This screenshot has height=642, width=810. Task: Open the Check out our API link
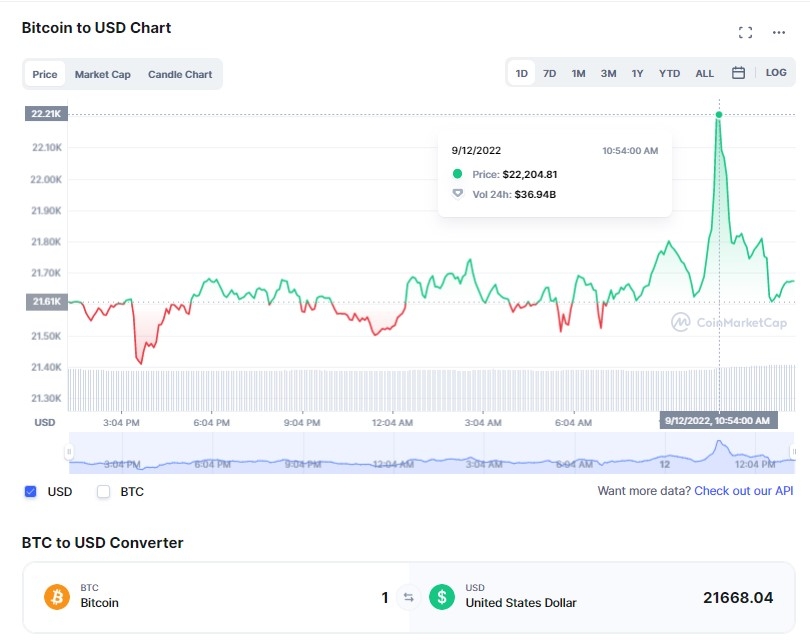(743, 491)
